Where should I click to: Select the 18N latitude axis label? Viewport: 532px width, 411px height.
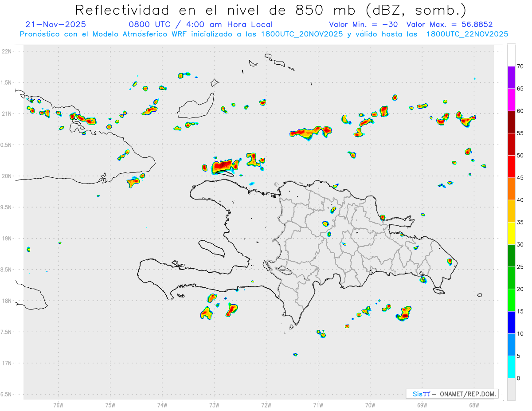click(x=8, y=301)
